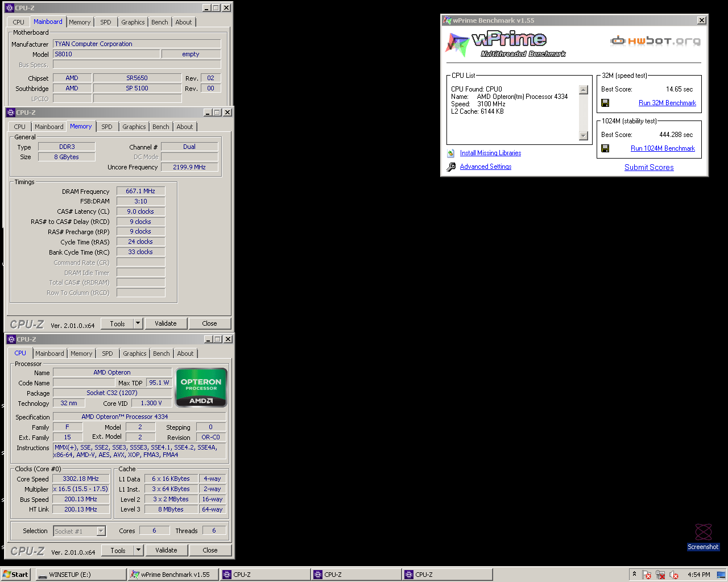This screenshot has height=582, width=728.
Task: Click the Advanced Settings wrench icon
Action: (451, 167)
